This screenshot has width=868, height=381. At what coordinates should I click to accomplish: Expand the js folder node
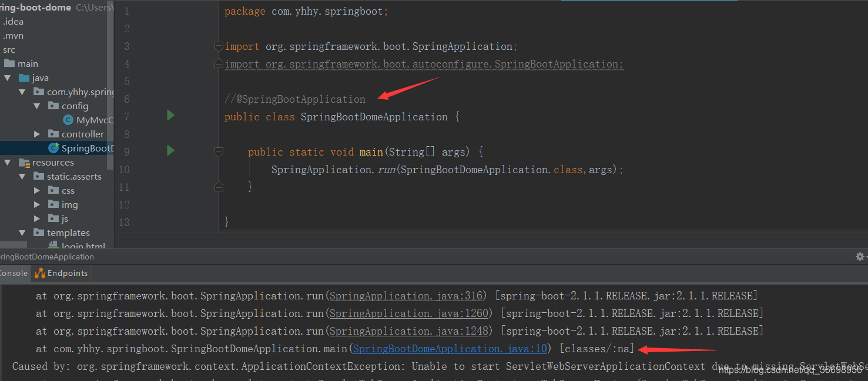(x=37, y=218)
